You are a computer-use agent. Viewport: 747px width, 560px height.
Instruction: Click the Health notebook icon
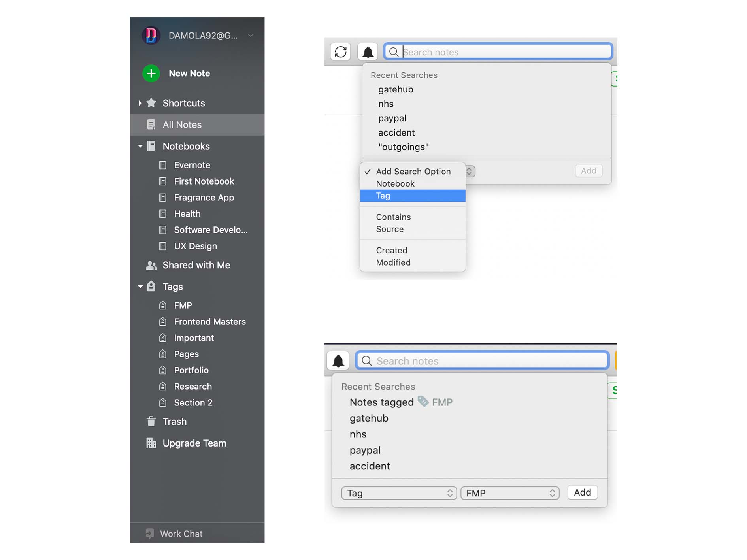coord(162,214)
